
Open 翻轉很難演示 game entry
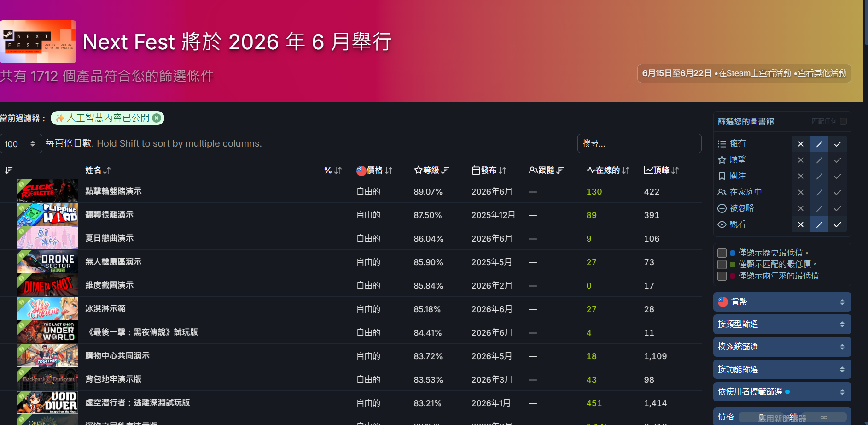tap(109, 214)
